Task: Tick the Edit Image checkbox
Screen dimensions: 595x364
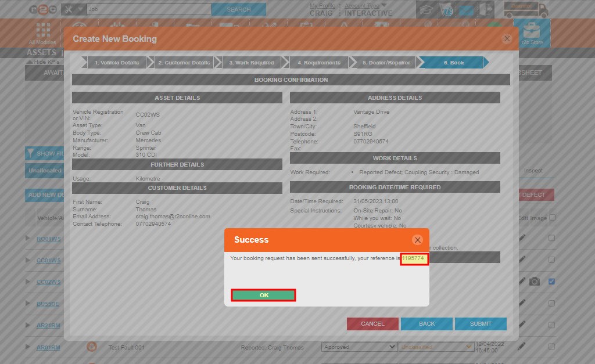Action: 551,218
